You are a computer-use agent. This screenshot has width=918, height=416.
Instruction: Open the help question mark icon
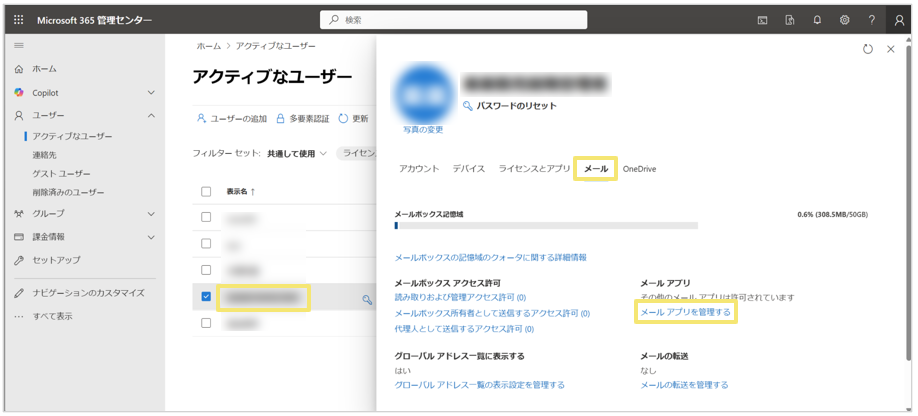pyautogui.click(x=872, y=20)
